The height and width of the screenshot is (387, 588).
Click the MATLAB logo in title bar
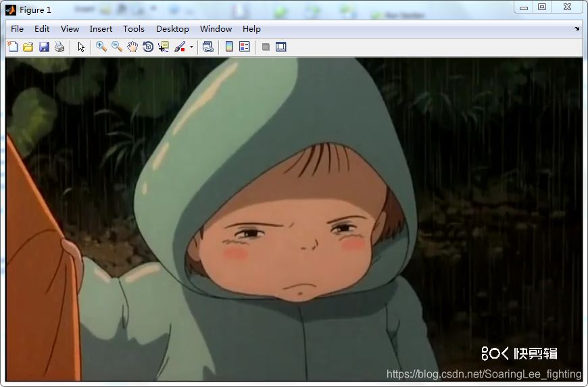pyautogui.click(x=11, y=9)
